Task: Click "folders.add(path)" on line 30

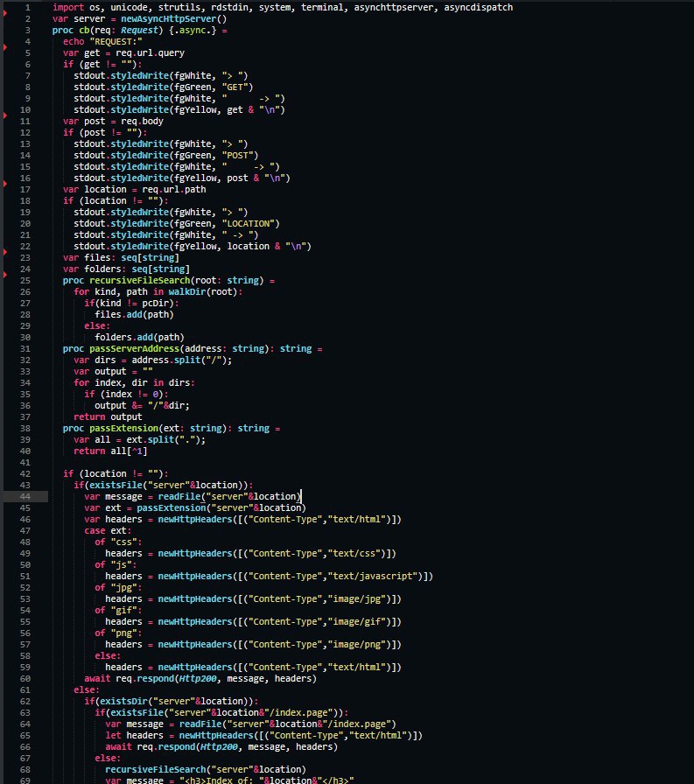Action: 139,338
